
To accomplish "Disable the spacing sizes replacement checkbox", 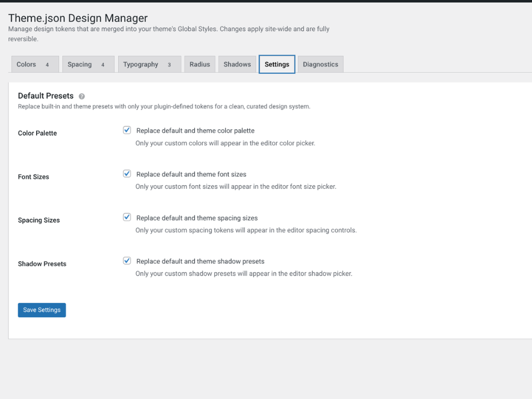I will [x=127, y=217].
